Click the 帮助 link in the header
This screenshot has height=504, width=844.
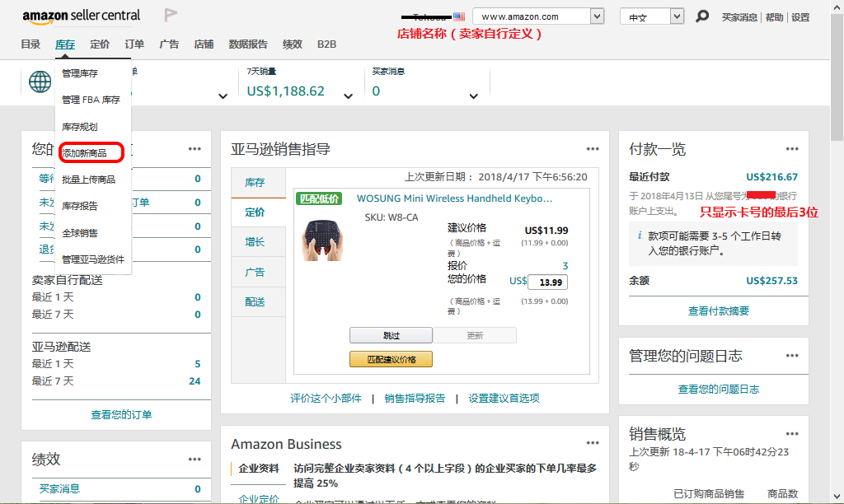point(775,17)
